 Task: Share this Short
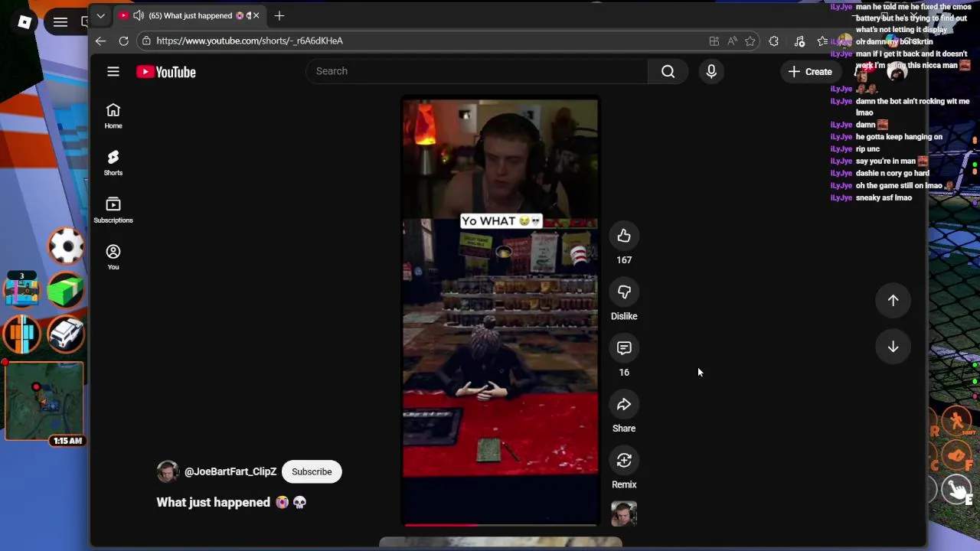(624, 404)
